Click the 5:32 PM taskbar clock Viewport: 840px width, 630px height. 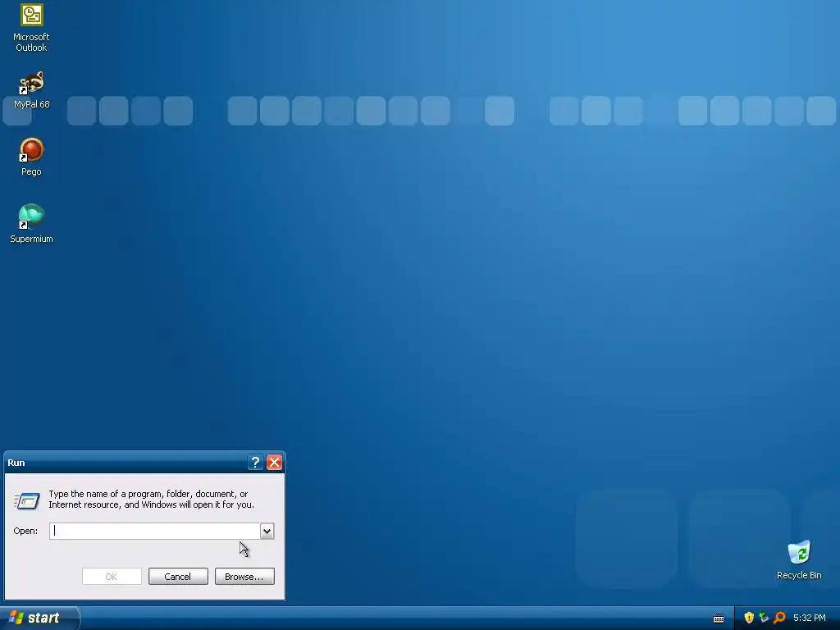810,619
